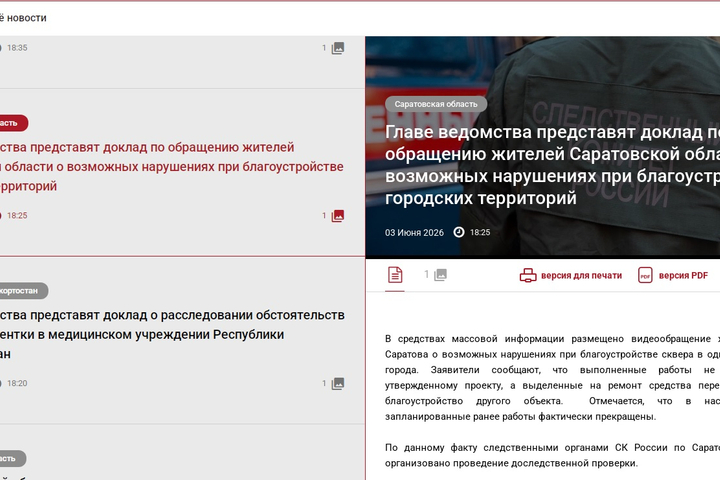Click red timestamp 18:25 in news list
Screen dimensions: 720x480
pos(17,215)
